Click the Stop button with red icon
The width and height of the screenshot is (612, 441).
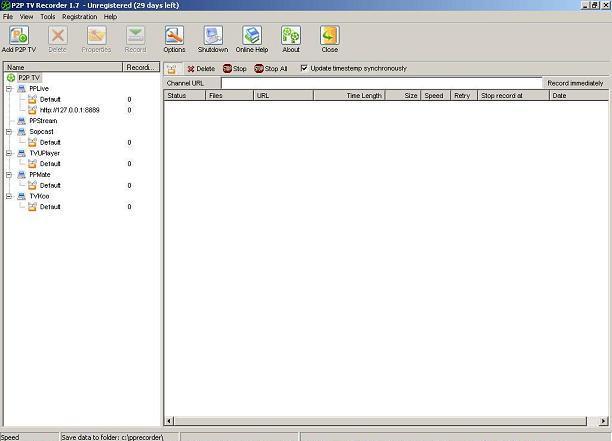235,69
